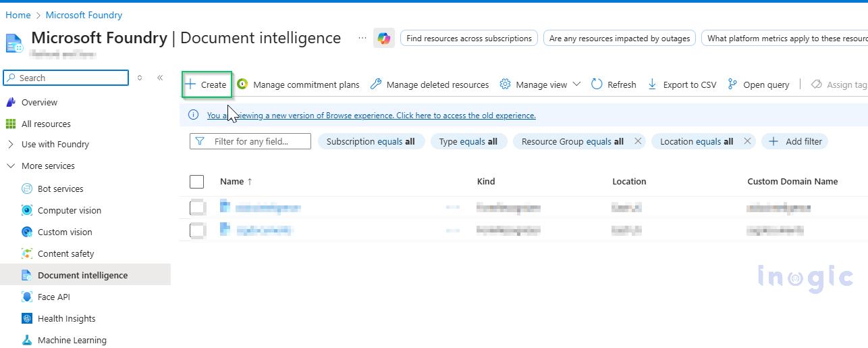Viewport: 868px width, 348px height.
Task: Sort by the Name column header
Action: tap(236, 181)
